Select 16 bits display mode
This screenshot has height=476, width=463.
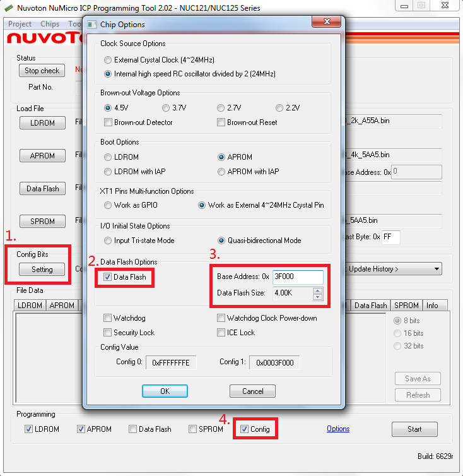click(x=397, y=333)
